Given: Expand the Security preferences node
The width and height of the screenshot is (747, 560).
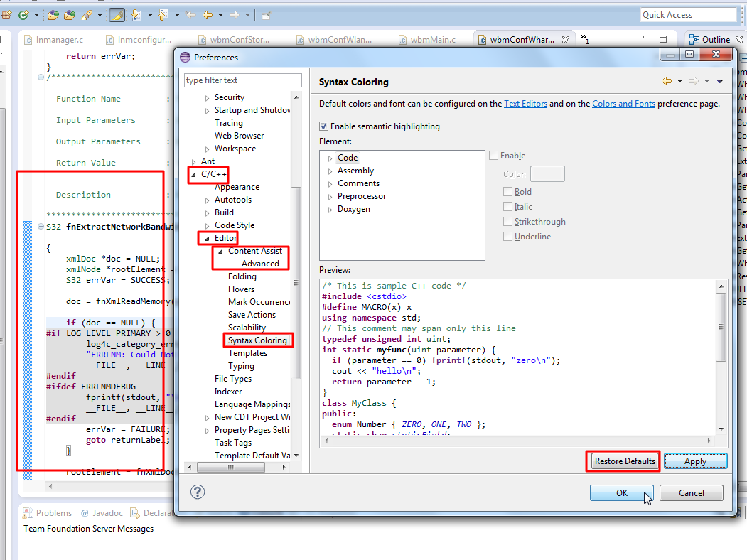Looking at the screenshot, I should coord(207,98).
